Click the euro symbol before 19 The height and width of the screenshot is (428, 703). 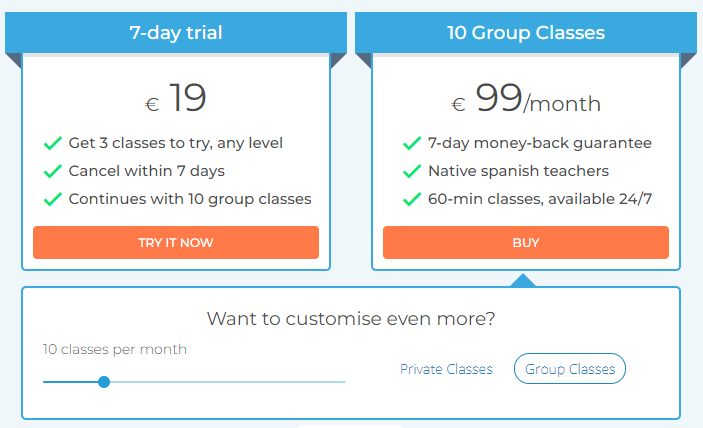pos(152,104)
